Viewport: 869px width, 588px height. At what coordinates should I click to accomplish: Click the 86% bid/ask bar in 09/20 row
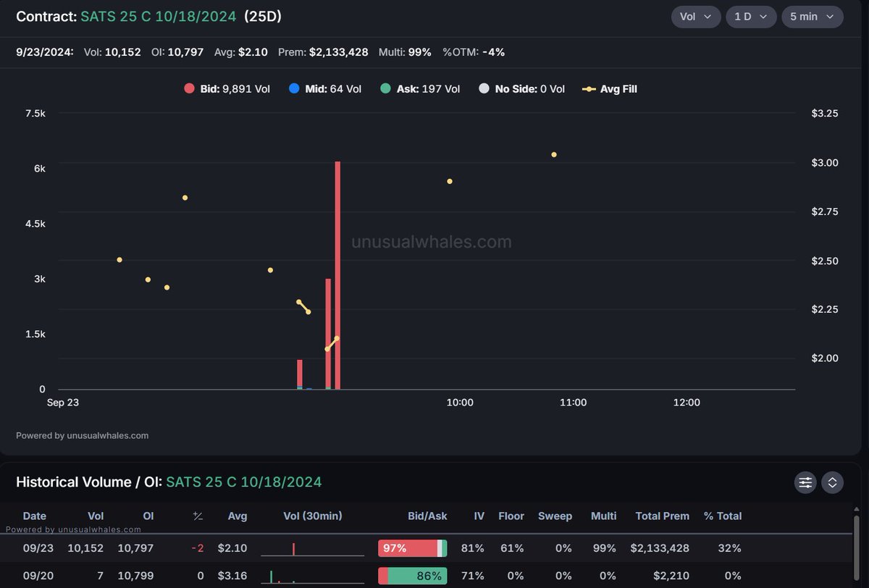(413, 576)
